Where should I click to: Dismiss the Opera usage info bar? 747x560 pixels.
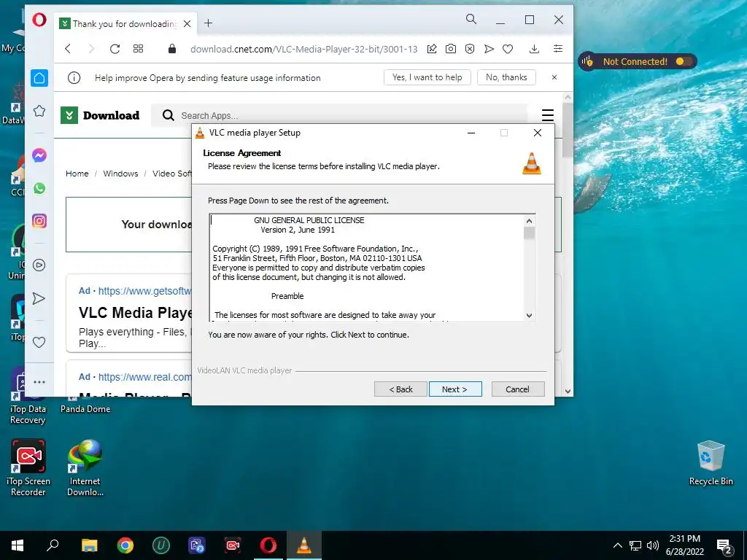tap(554, 77)
